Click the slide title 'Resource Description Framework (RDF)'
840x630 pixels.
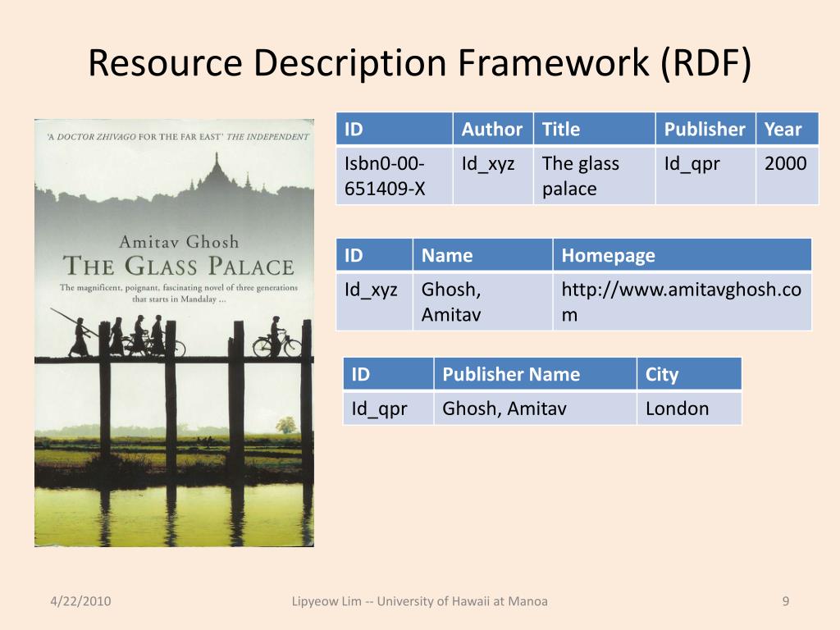[x=419, y=63]
